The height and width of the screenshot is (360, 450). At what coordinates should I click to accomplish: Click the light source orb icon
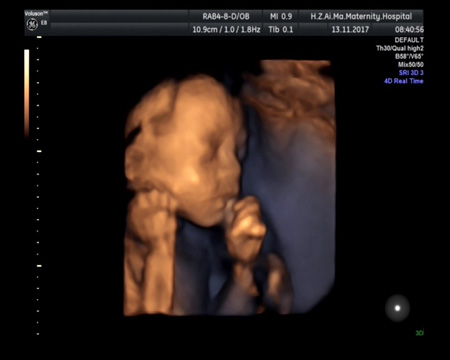pos(397,308)
